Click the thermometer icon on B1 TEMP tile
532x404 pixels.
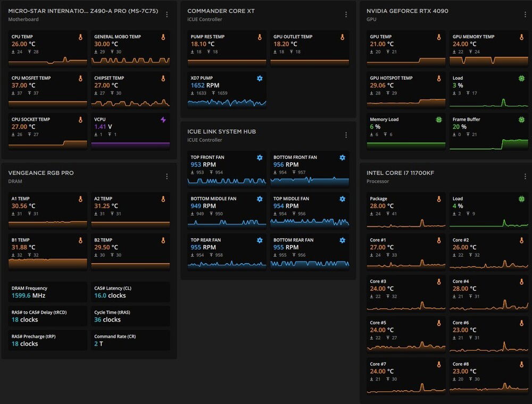[81, 240]
